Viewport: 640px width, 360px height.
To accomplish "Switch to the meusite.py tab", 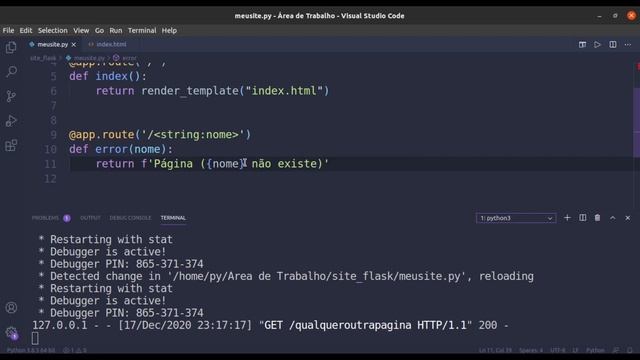I will [x=52, y=44].
